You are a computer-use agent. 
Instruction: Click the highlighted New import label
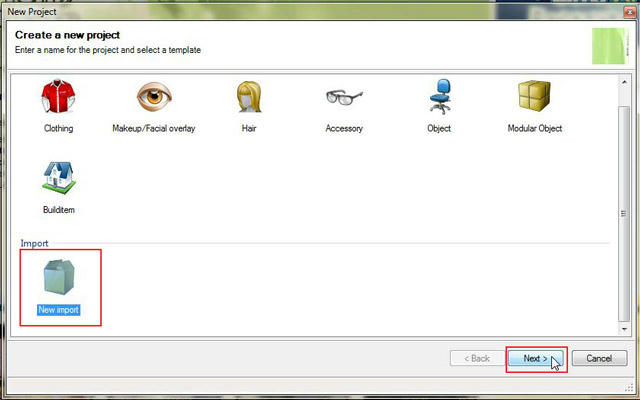pyautogui.click(x=59, y=310)
